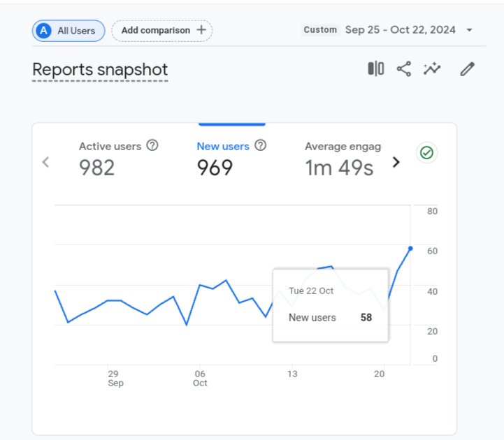Add a comparison
504x440 pixels.
[x=162, y=31]
